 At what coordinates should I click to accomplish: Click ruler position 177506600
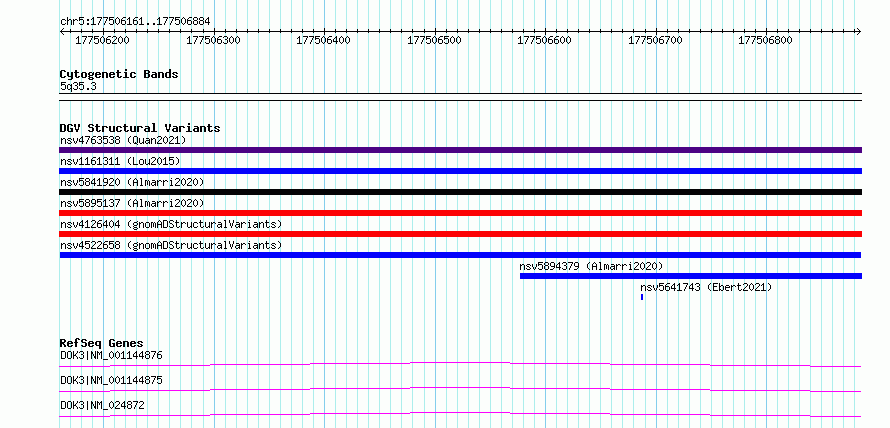pos(545,40)
